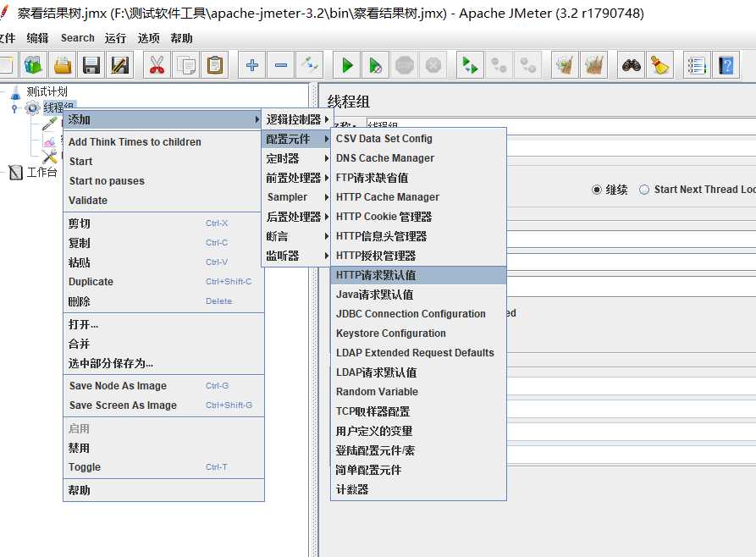
Task: Select the 继续 radio button
Action: [x=597, y=190]
